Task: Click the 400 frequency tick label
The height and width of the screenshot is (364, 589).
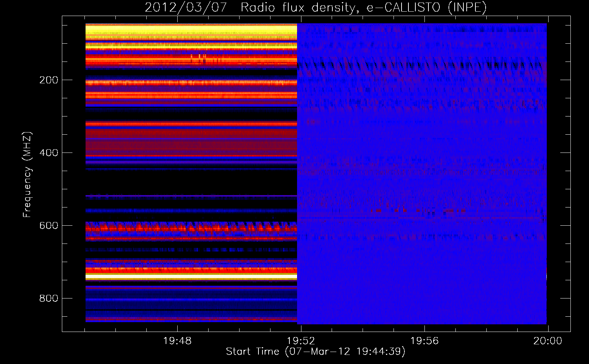Action: coord(49,153)
